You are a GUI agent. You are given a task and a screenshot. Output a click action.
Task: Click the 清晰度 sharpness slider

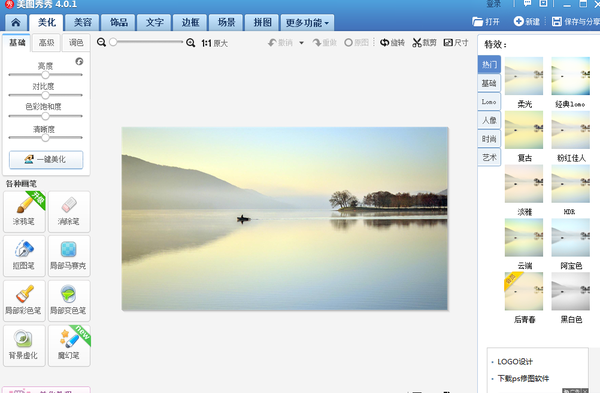click(x=46, y=137)
